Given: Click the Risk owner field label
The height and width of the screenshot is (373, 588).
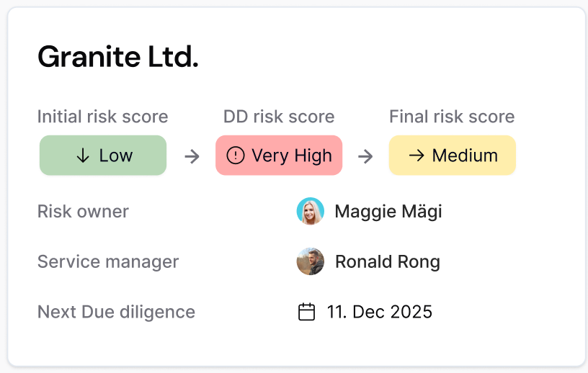Looking at the screenshot, I should (83, 212).
